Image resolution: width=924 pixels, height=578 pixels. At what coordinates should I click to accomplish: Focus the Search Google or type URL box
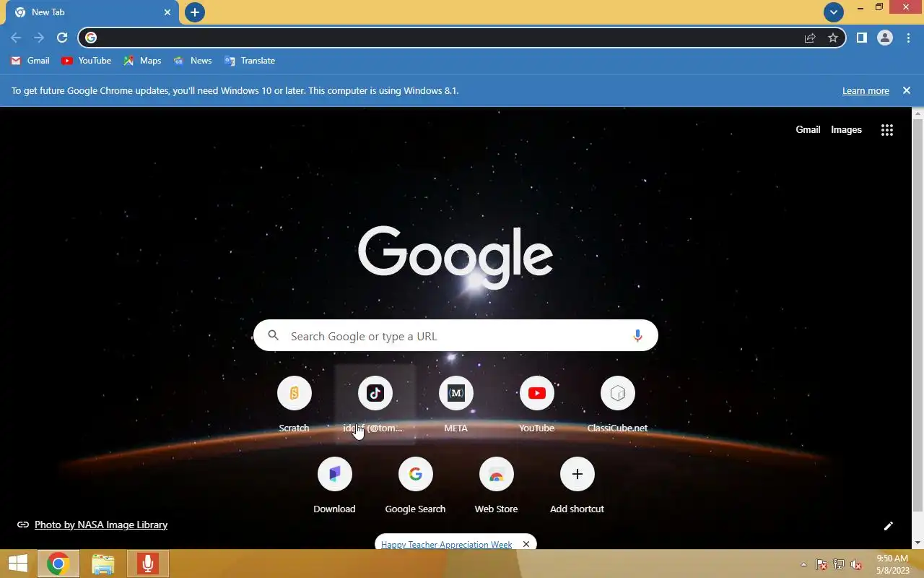coord(456,336)
